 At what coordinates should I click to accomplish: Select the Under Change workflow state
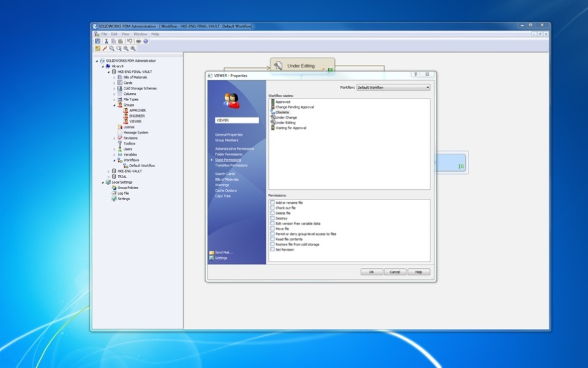[x=286, y=118]
